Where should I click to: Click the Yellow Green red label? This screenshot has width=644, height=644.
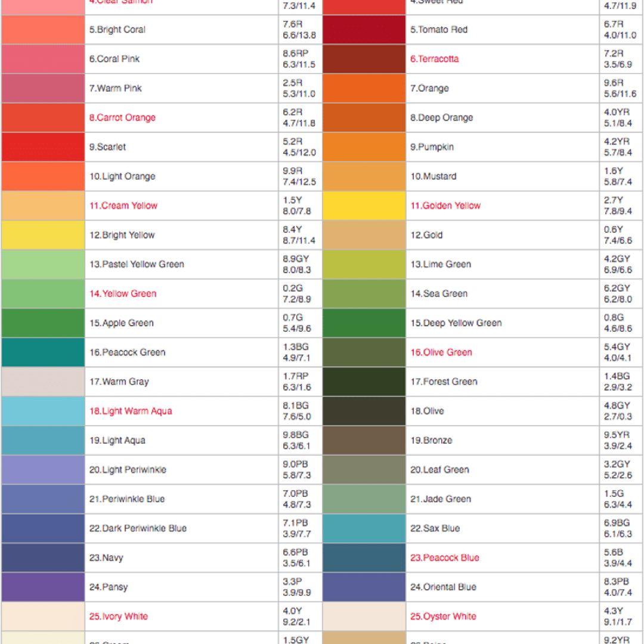coord(123,293)
